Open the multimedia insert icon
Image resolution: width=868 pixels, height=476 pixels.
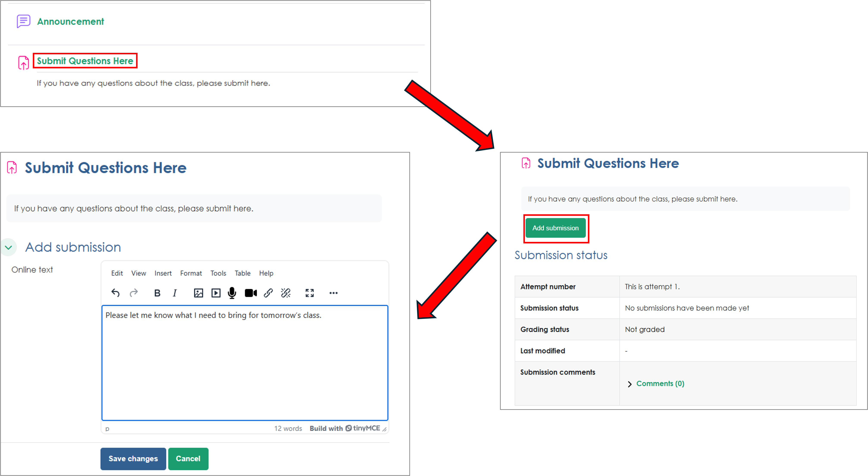216,293
